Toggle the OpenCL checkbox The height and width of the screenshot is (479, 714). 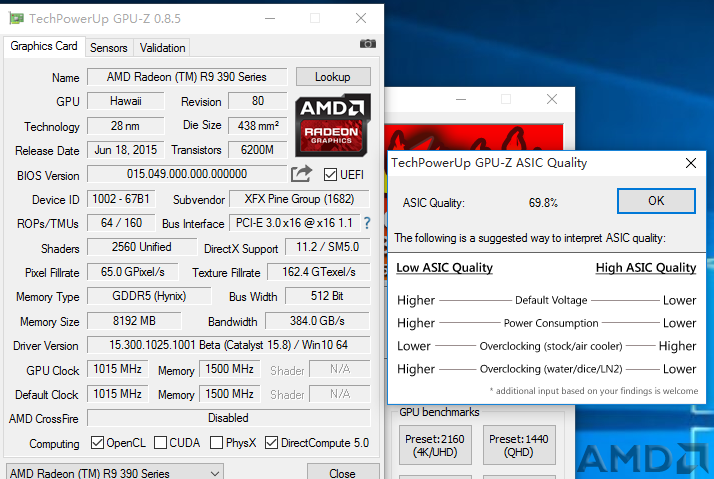97,443
